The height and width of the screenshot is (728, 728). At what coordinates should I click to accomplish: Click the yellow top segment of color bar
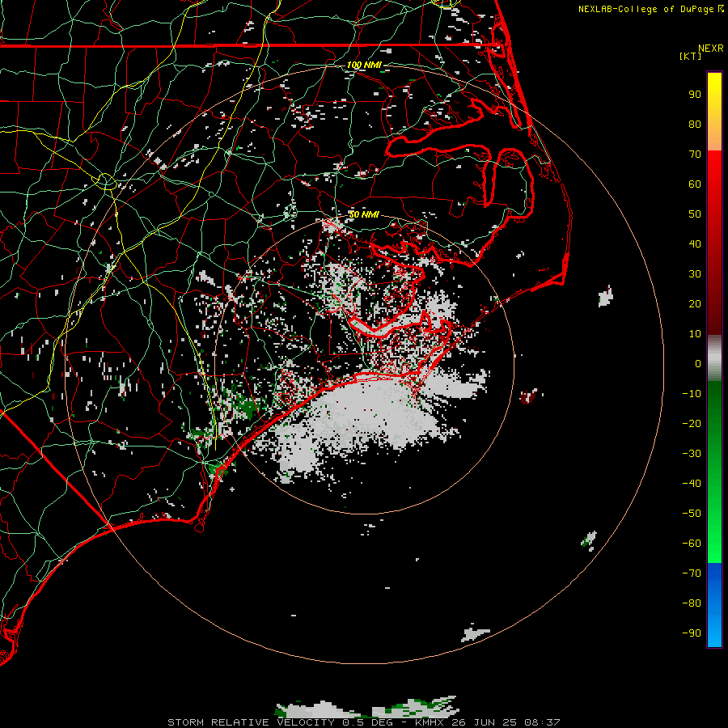pos(714,112)
